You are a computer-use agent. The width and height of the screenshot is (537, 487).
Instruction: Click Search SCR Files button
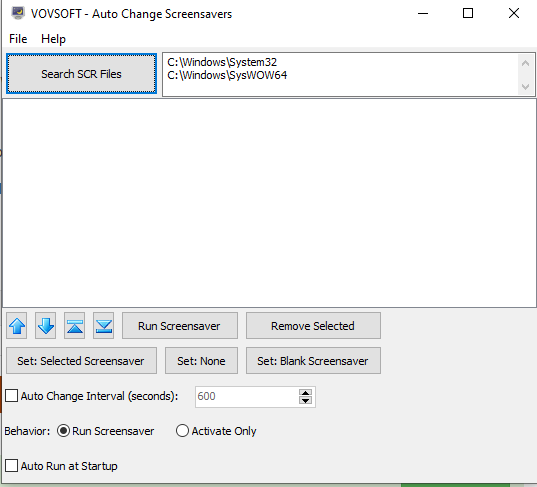[x=82, y=74]
